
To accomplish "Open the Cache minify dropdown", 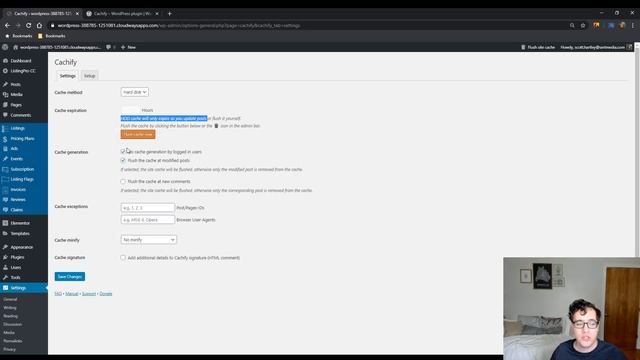I will point(149,240).
